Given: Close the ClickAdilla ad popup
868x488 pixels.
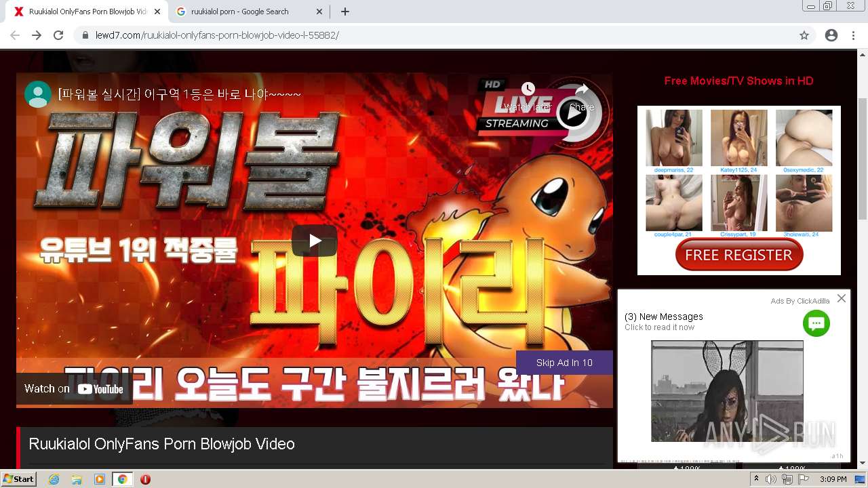Looking at the screenshot, I should [842, 298].
